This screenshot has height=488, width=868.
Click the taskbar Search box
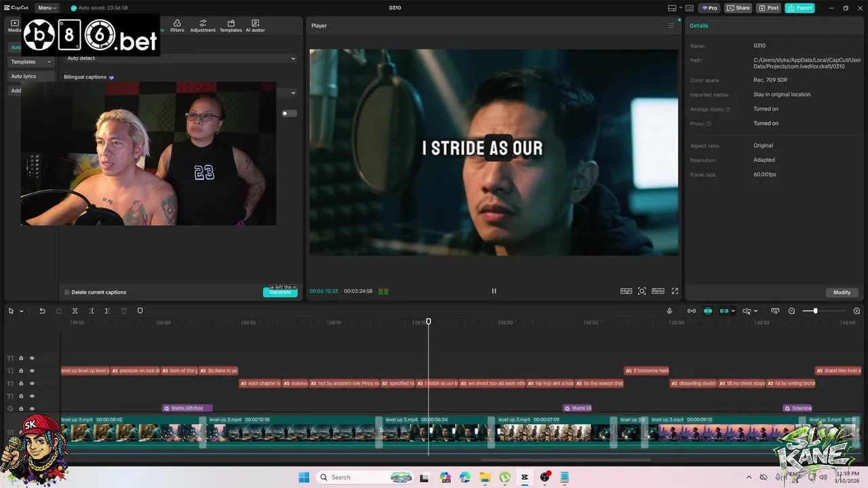tap(365, 477)
